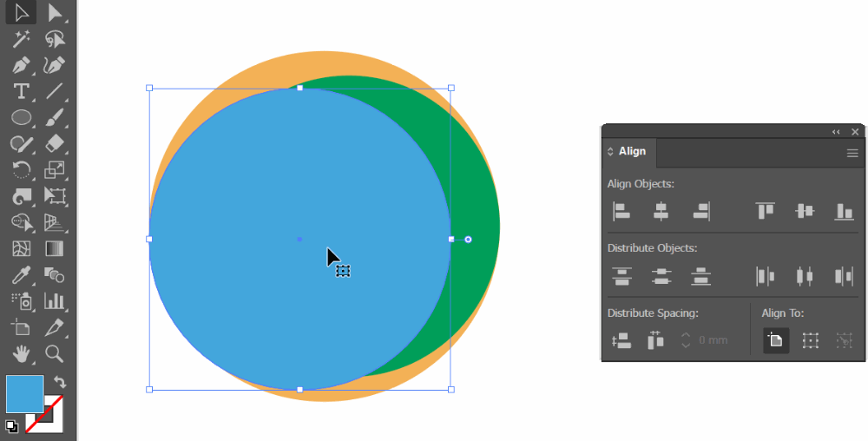Click Vertical Distribute Center icon
868x441 pixels.
[x=661, y=276]
